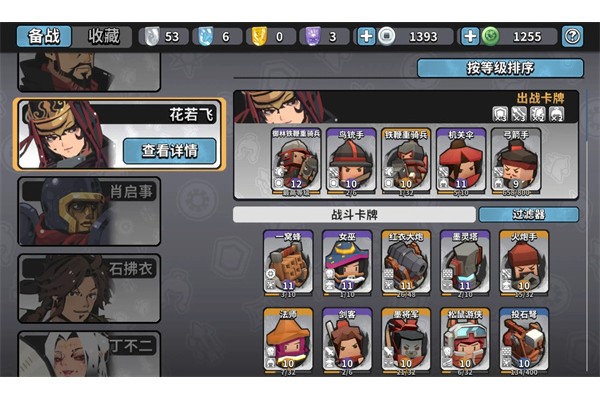Select the 松鼠游侠 battle card
Image resolution: width=600 pixels, height=400 pixels.
click(465, 340)
